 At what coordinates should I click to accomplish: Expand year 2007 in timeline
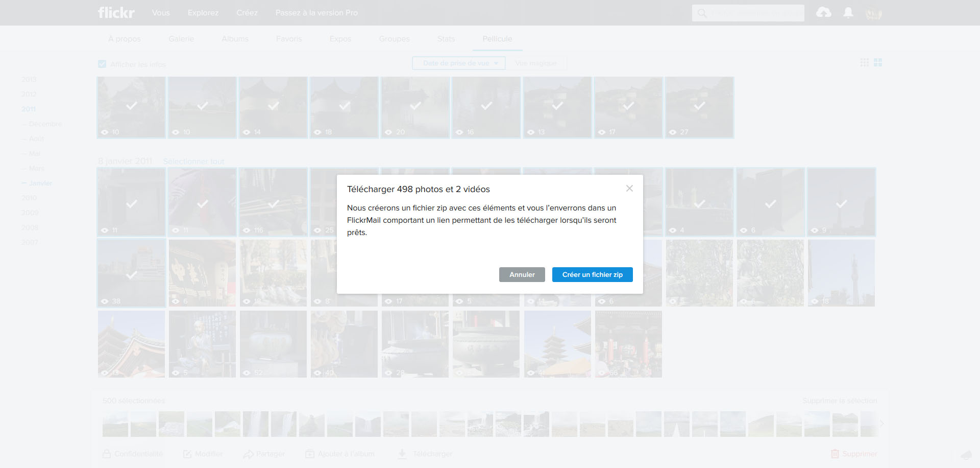[x=30, y=242]
